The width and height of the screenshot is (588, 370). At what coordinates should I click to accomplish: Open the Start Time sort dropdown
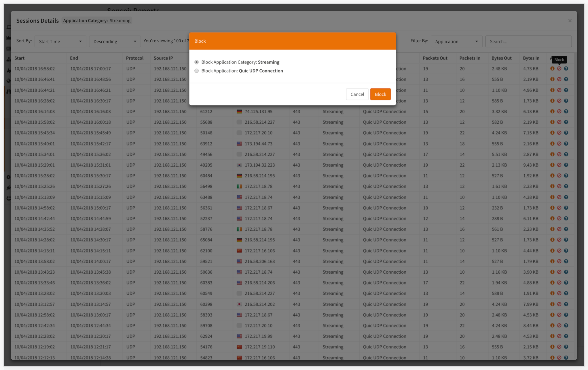pyautogui.click(x=60, y=41)
